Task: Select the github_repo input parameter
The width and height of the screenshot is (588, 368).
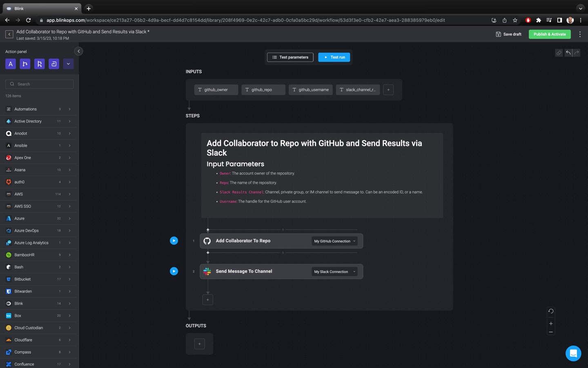Action: (x=263, y=90)
